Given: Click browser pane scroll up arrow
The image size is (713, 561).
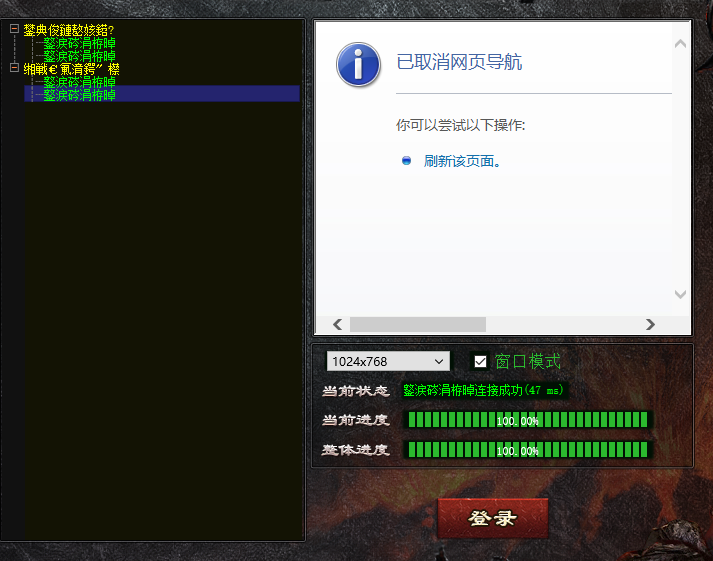Looking at the screenshot, I should [680, 44].
